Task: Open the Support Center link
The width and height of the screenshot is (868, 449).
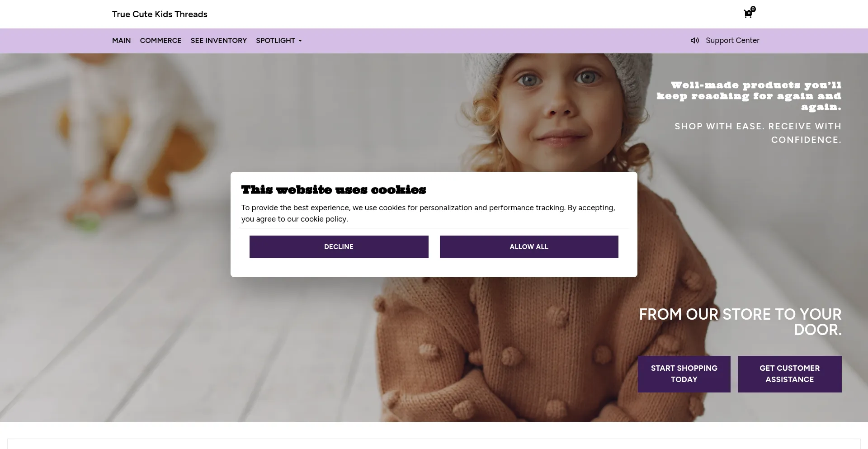Action: pyautogui.click(x=732, y=41)
